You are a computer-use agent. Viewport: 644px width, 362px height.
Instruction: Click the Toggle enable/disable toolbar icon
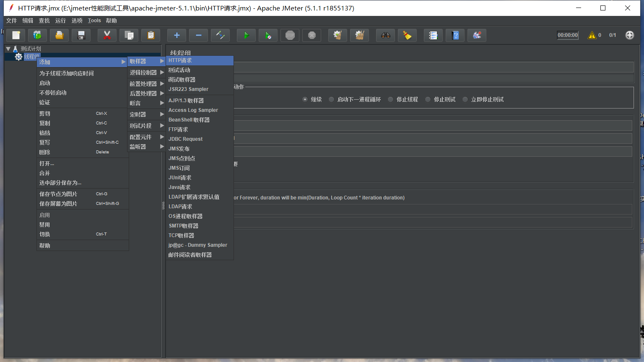tap(221, 35)
